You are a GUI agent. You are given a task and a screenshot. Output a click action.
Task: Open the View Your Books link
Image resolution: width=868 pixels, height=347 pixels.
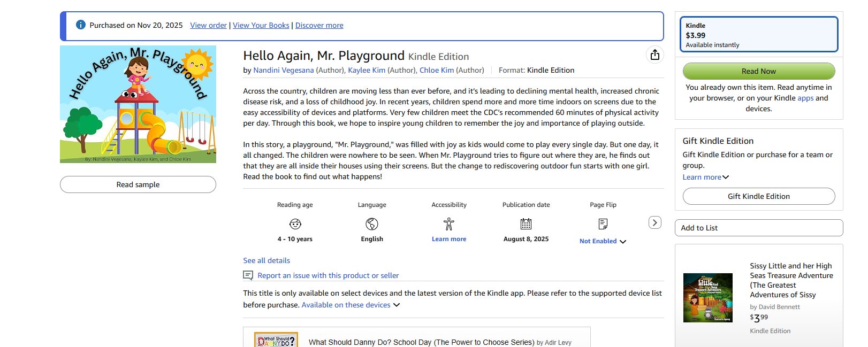pyautogui.click(x=261, y=25)
